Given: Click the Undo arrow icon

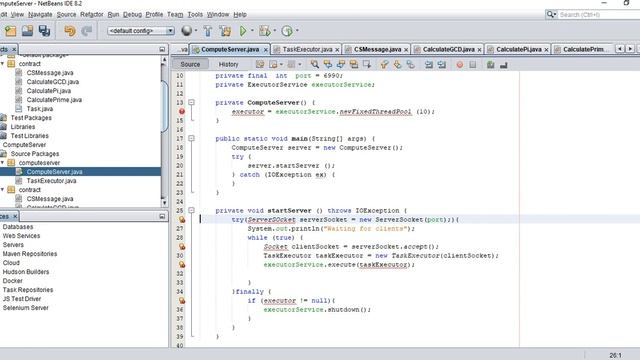Looking at the screenshot, I should tap(70, 31).
